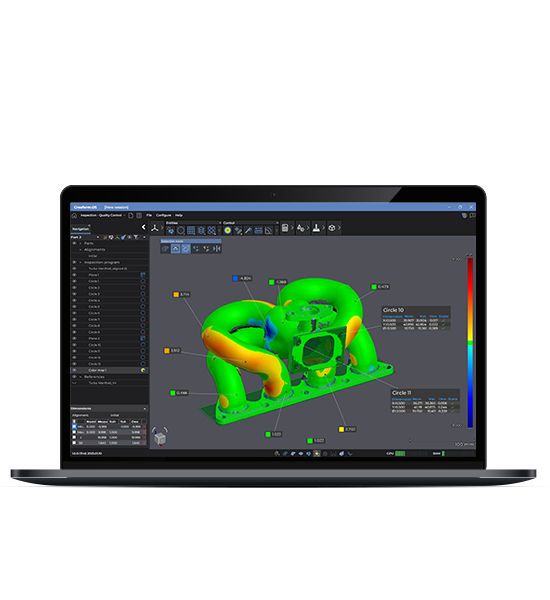Delete the SD dimension row with red X
The width and height of the screenshot is (550, 600).
144,443
